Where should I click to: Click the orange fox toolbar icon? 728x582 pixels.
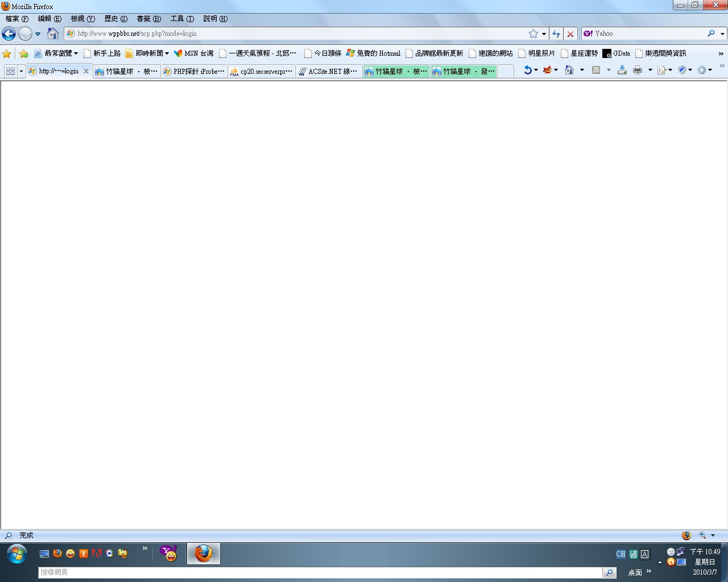(547, 70)
